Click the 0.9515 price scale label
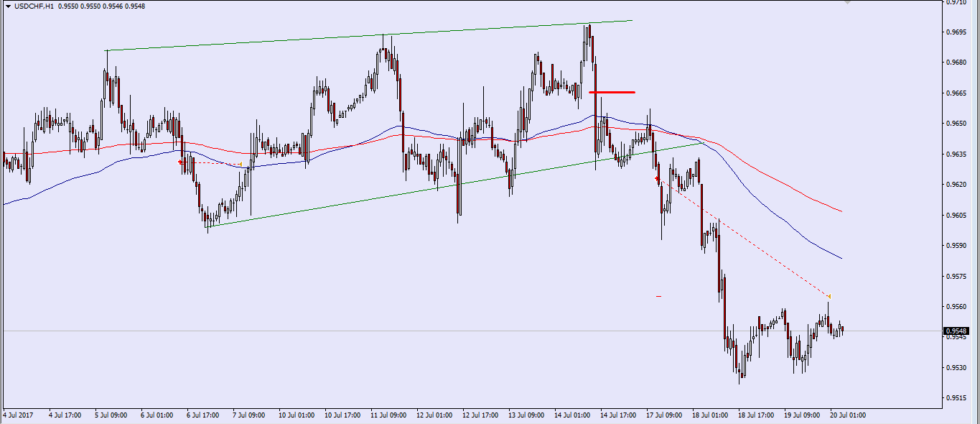 coord(956,398)
